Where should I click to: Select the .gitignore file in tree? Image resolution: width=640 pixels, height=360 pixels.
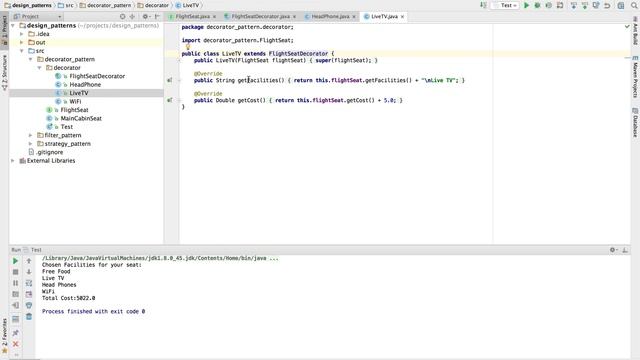[x=49, y=152]
